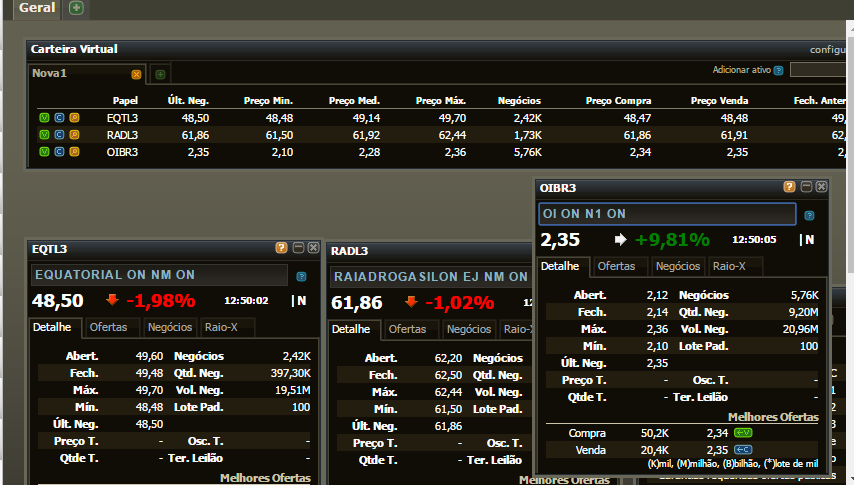Switch to Detalhe tab in EQTL3 window
Image resolution: width=854 pixels, height=485 pixels.
click(x=52, y=327)
